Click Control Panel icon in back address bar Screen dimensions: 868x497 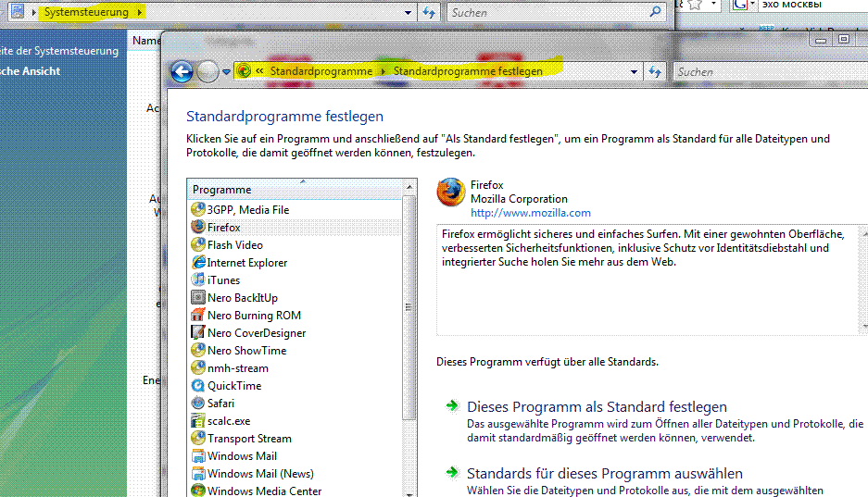(18, 11)
